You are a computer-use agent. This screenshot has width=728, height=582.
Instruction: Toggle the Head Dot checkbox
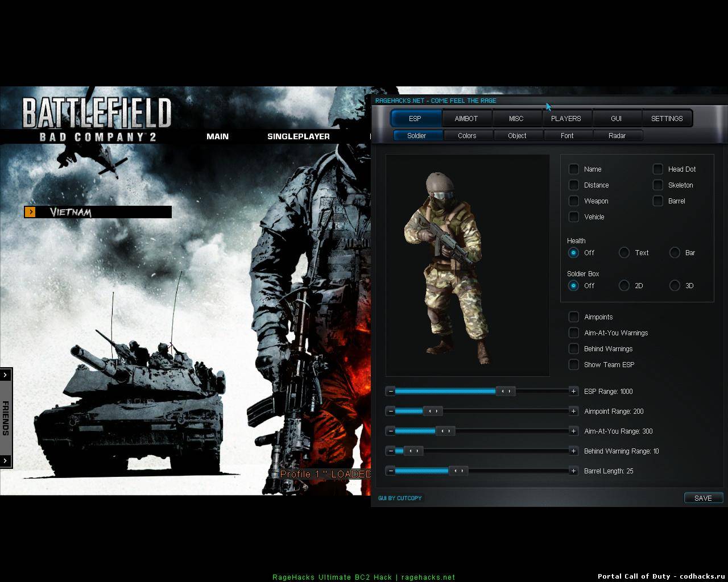[658, 169]
